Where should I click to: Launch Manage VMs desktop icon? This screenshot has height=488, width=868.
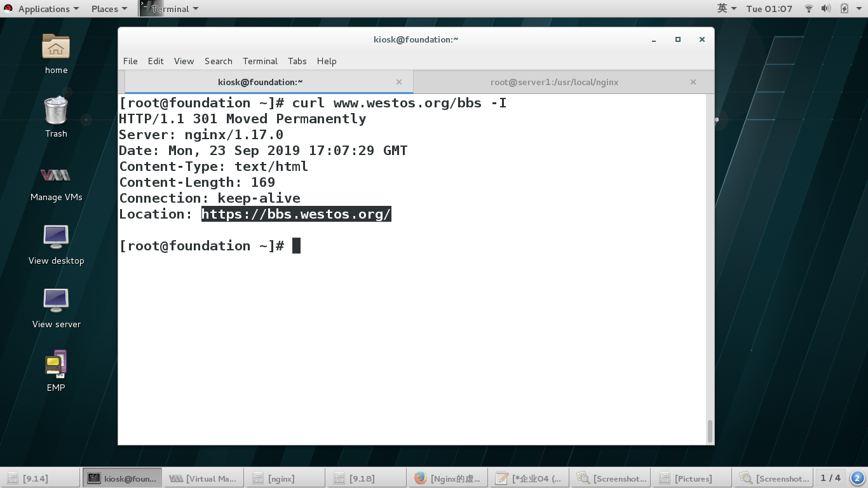coord(56,175)
